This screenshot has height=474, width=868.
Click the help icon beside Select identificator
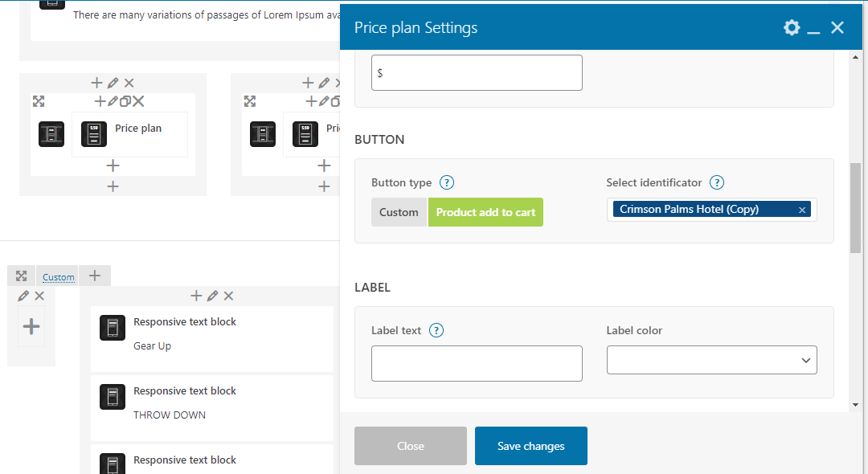(717, 182)
